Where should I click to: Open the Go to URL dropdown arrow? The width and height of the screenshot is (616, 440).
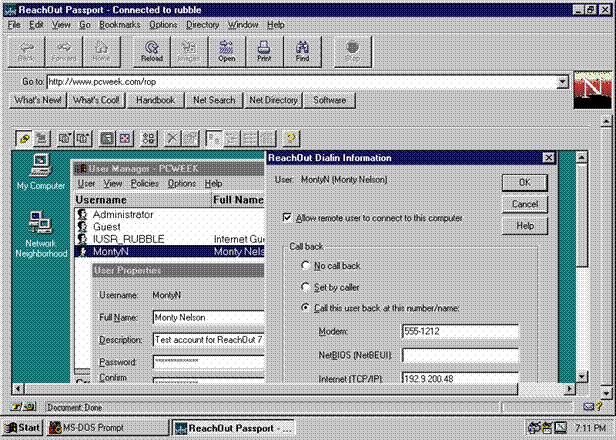tap(563, 82)
